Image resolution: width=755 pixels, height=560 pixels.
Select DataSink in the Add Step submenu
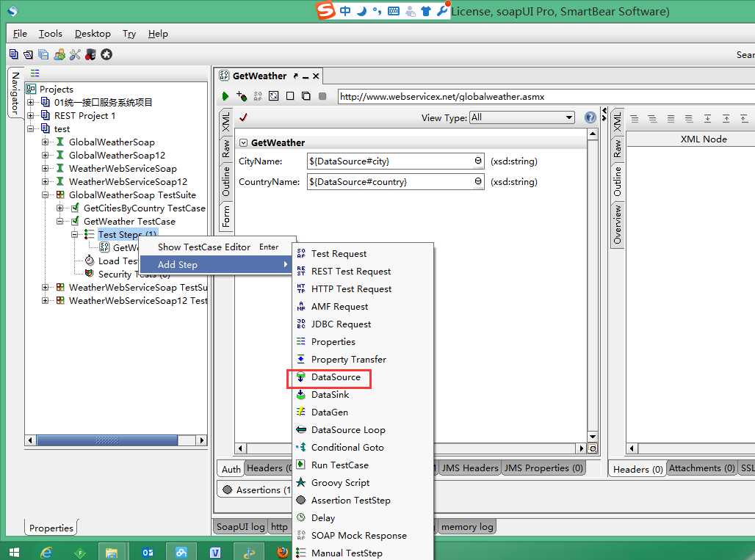[x=330, y=395]
